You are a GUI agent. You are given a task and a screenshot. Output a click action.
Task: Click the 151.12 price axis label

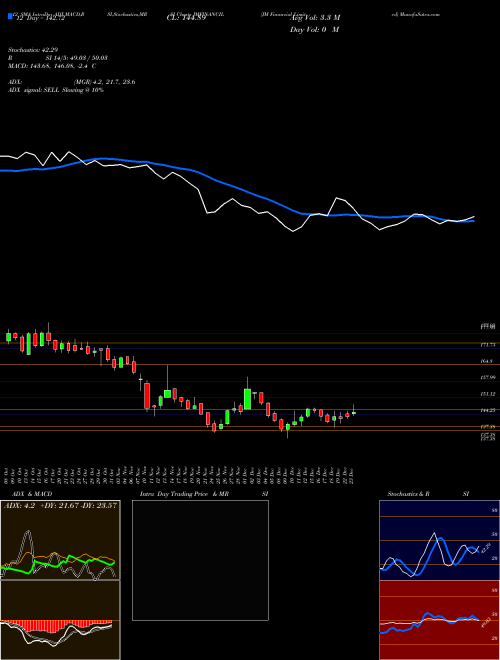click(x=487, y=394)
